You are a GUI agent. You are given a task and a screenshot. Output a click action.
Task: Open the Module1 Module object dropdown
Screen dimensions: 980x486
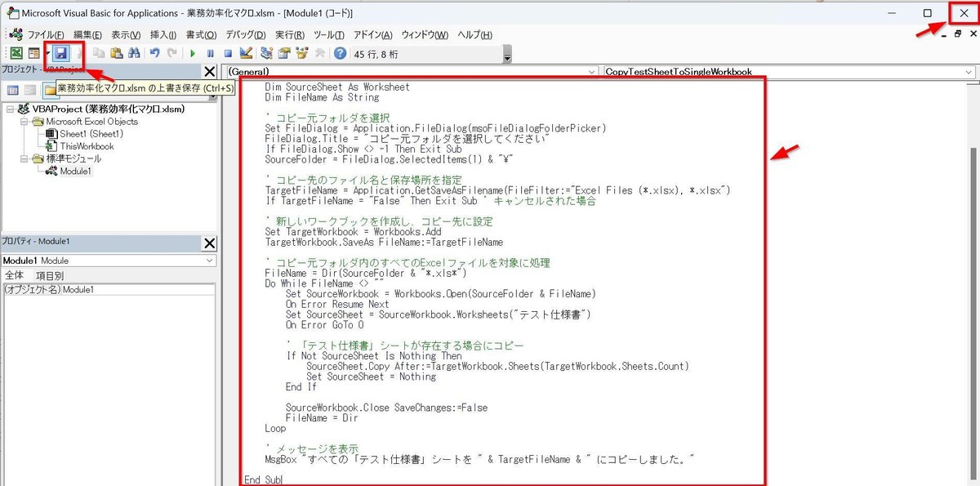coord(211,261)
